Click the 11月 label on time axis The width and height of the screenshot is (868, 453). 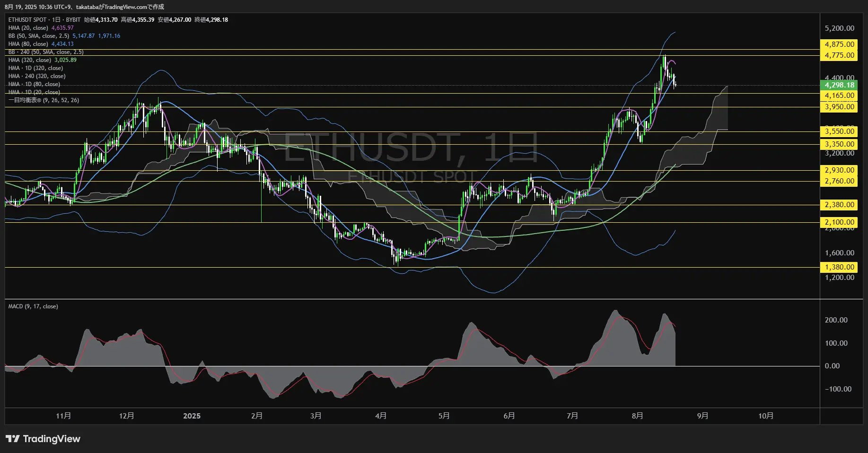point(63,416)
